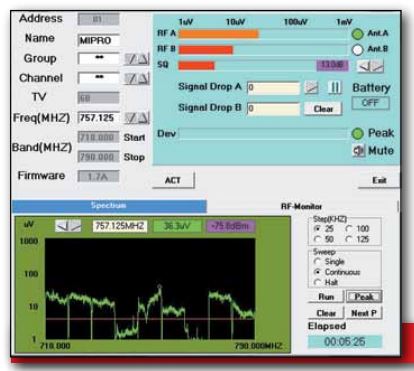Decrease the Freq(MHZ) value with down arrow
This screenshot has height=371, width=414.
[131, 118]
